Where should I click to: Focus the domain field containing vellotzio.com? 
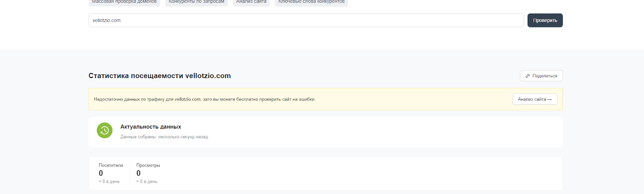click(x=306, y=21)
